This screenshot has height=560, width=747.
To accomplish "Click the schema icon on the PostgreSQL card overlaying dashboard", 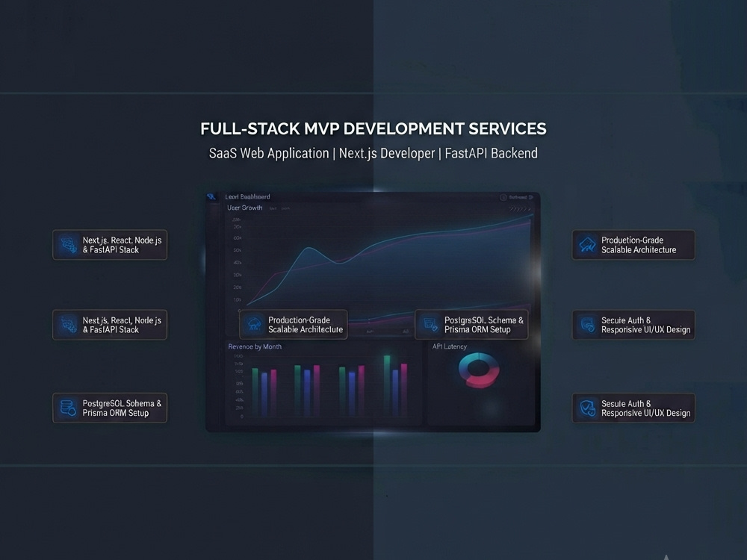I will (x=431, y=325).
